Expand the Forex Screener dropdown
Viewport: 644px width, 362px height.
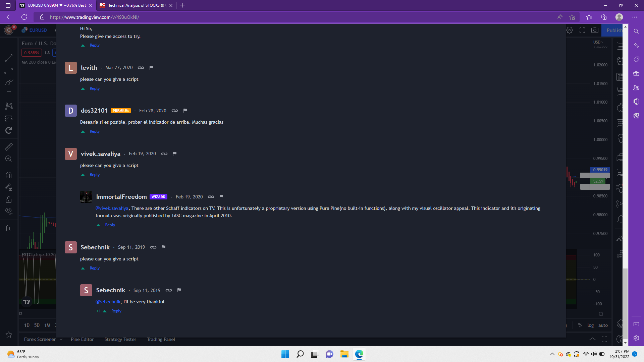click(61, 339)
